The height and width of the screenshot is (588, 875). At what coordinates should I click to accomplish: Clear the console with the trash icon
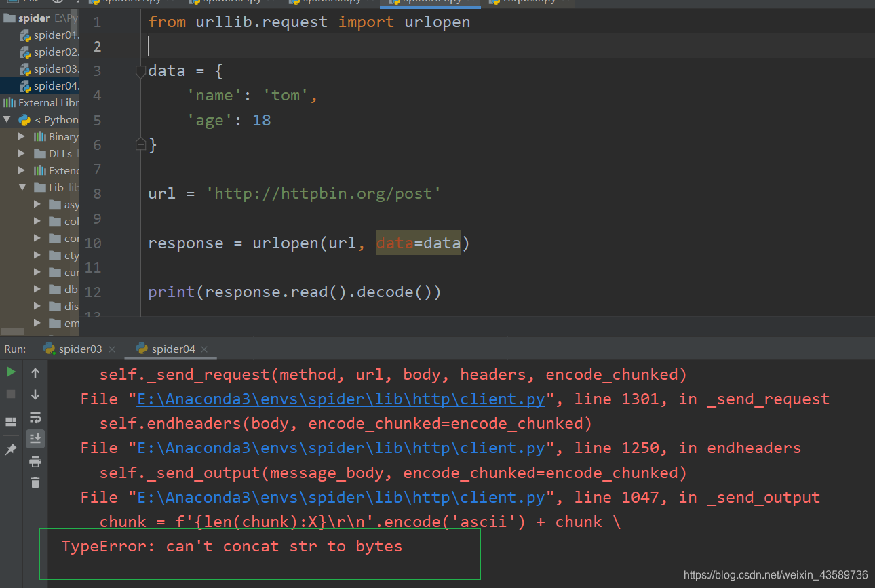35,483
